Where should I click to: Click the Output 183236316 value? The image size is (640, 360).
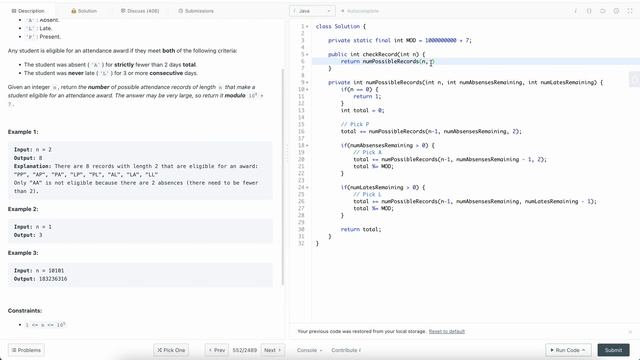click(53, 279)
